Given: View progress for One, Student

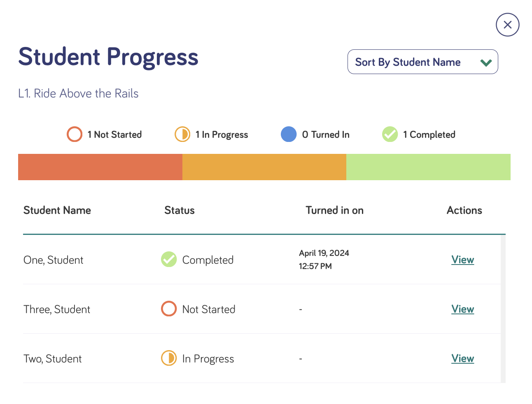Looking at the screenshot, I should pos(463,260).
